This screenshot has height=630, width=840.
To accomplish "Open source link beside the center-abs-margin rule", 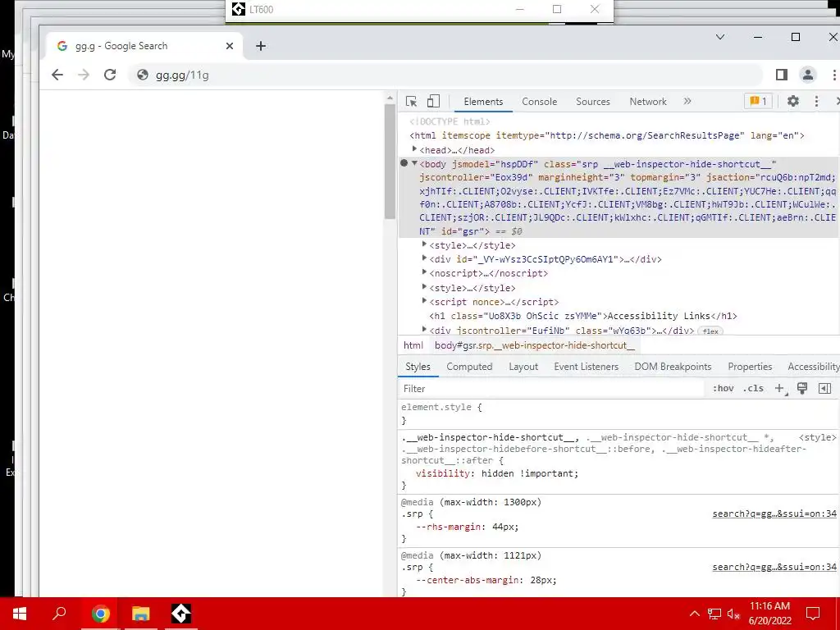I will point(774,567).
